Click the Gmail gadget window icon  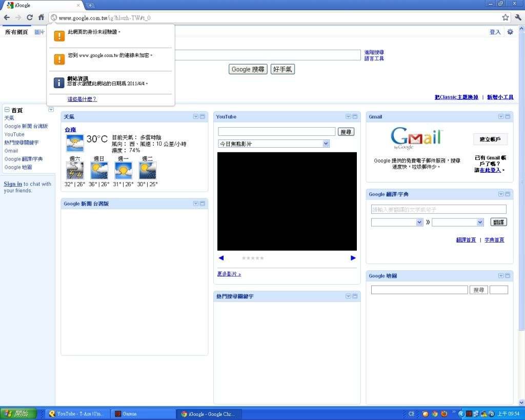508,116
